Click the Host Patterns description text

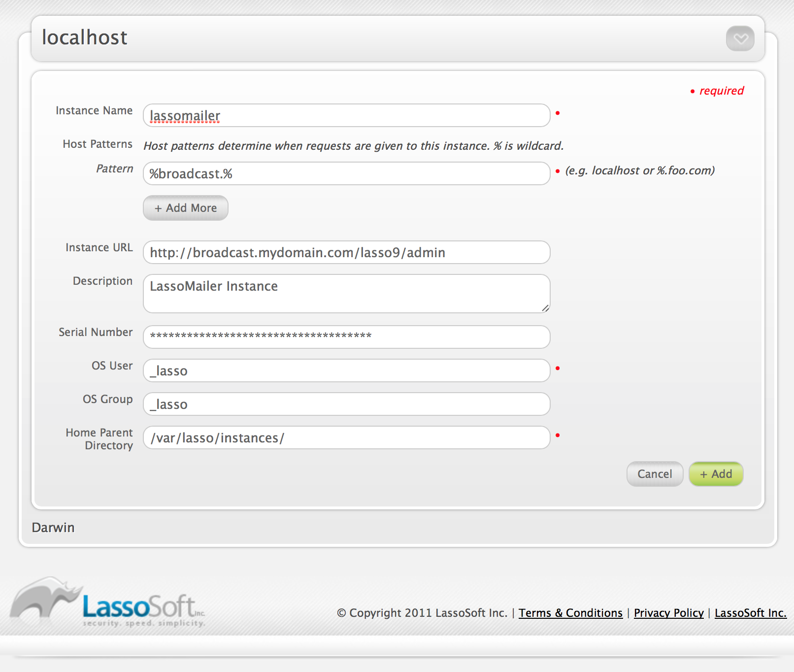point(353,146)
